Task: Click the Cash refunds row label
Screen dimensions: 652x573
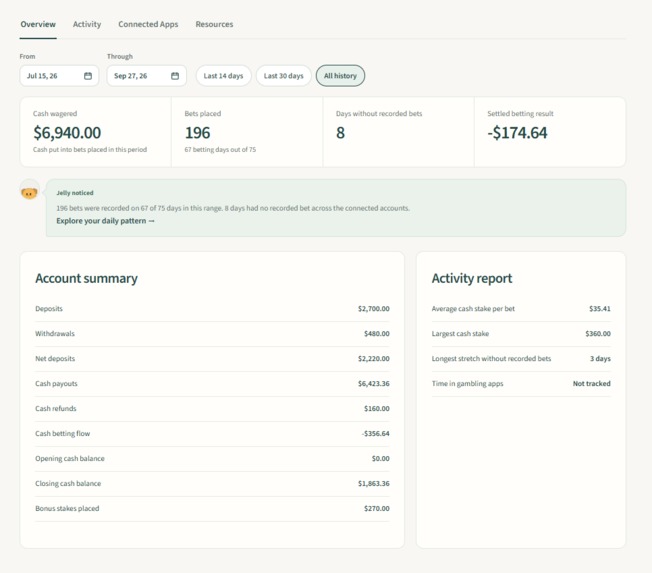Action: pyautogui.click(x=56, y=408)
